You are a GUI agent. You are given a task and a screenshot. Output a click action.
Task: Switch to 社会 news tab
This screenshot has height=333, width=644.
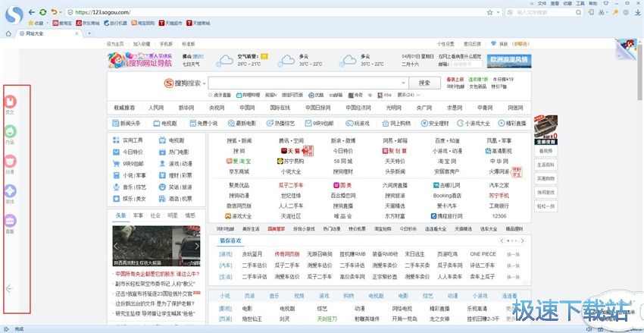[155, 215]
